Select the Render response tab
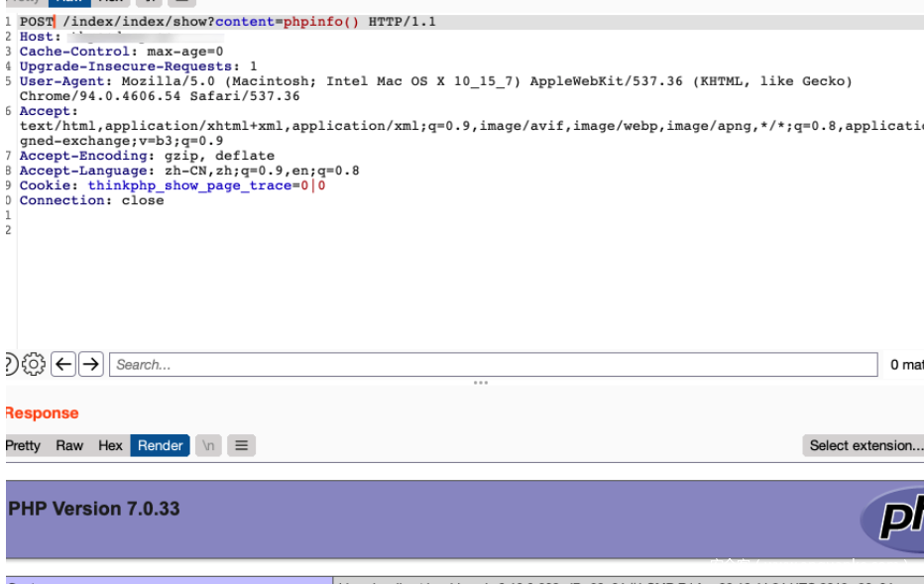Viewport: 924px width, 584px height. [161, 445]
